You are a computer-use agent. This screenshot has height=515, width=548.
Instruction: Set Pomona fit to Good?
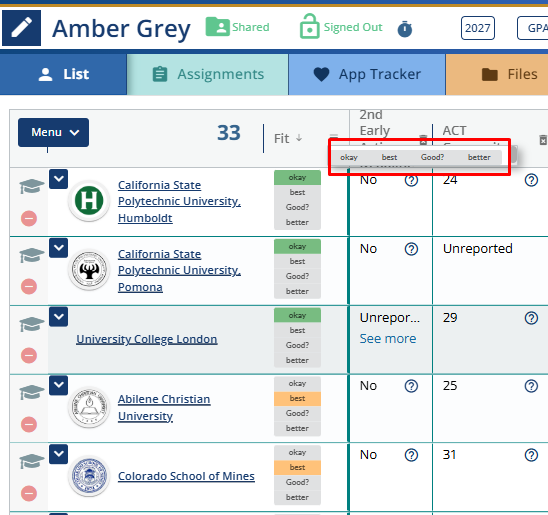[x=297, y=276]
